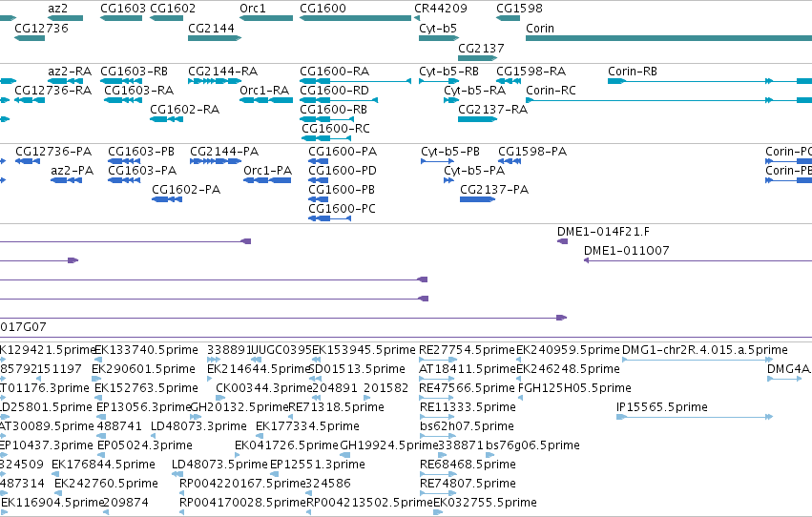Viewport: 812px width, 517px height.
Task: Select transcript Corin-RC
Action: (669, 100)
